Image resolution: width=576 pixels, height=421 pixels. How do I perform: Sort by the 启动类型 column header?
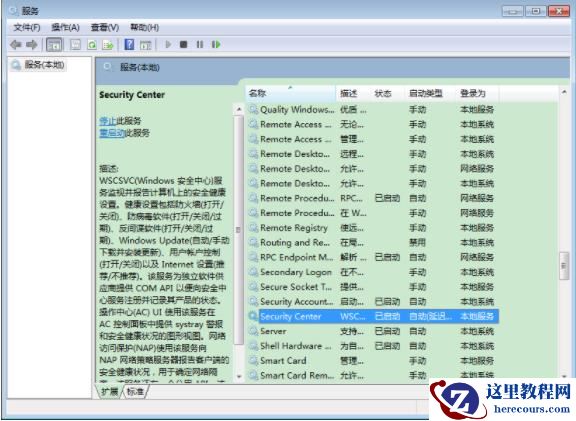tap(430, 93)
